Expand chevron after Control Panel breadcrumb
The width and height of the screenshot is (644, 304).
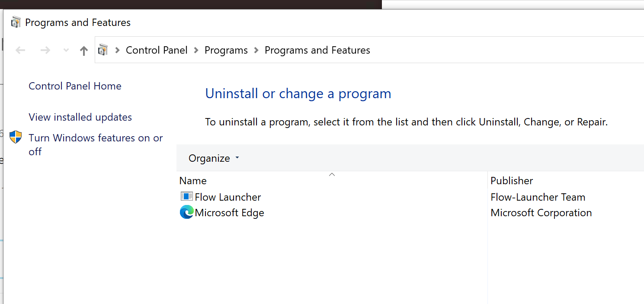coord(196,51)
